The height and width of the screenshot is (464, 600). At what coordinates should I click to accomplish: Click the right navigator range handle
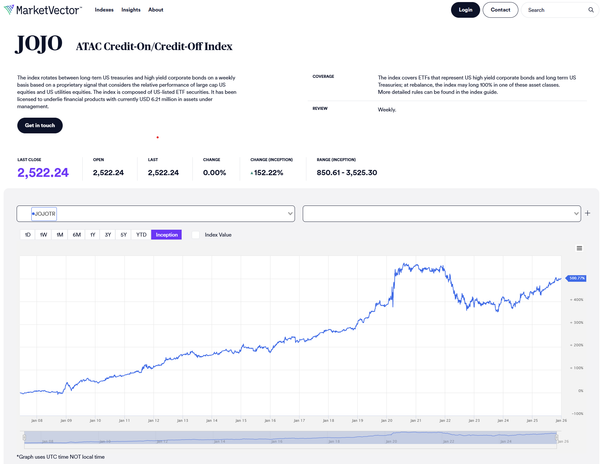click(556, 437)
